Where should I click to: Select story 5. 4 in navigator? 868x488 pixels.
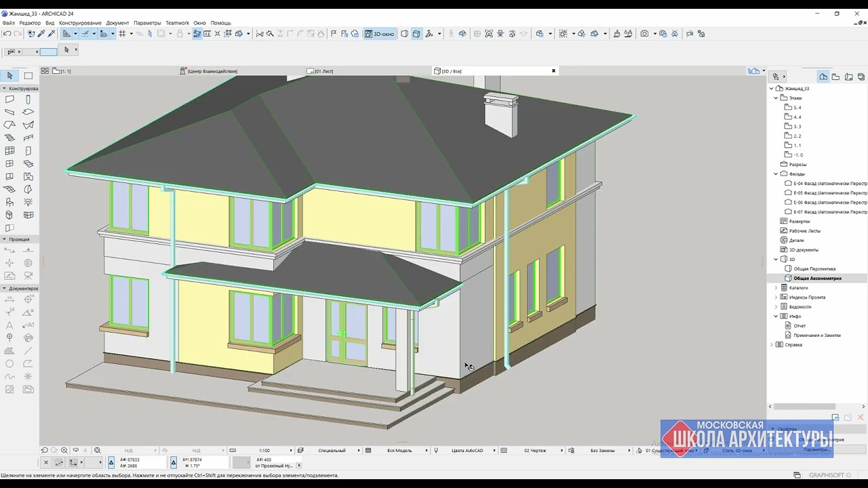coord(797,107)
